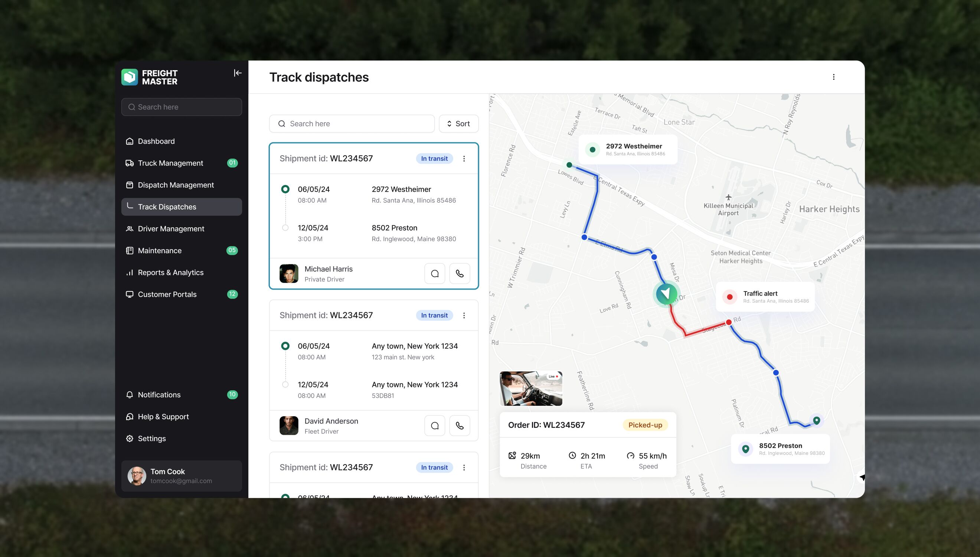Collapse the sidebar with the arrow icon
Viewport: 980px width, 557px height.
tap(238, 73)
